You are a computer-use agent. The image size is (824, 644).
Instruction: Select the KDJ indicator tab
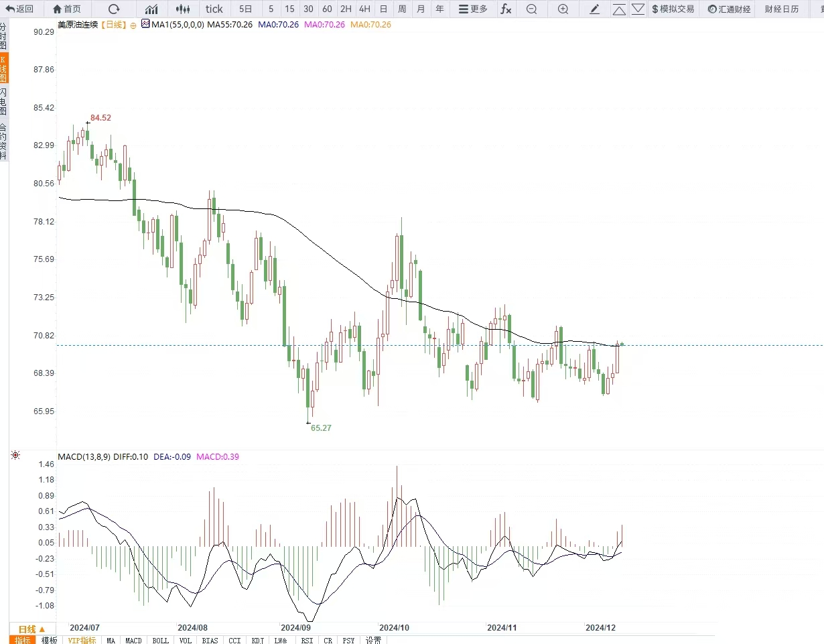(257, 640)
